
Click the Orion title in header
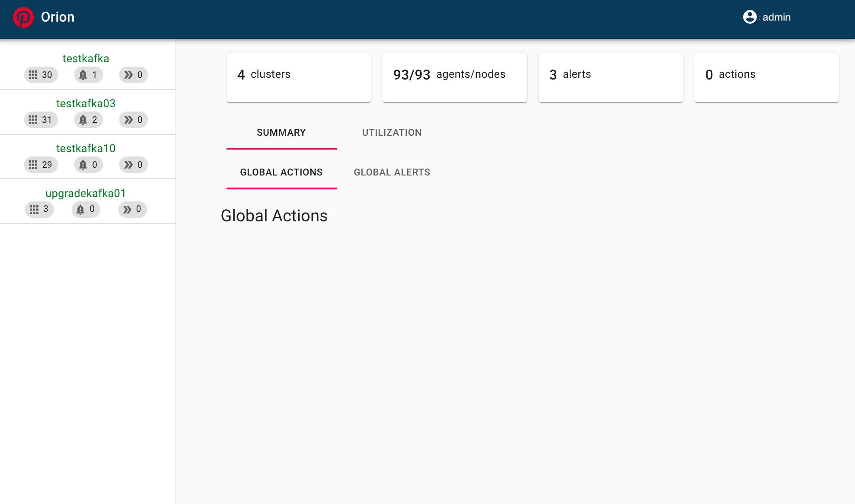click(57, 17)
